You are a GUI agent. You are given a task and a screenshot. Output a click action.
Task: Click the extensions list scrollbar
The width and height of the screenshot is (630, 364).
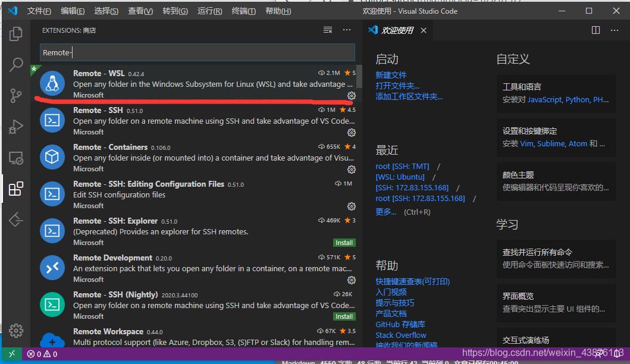359,76
